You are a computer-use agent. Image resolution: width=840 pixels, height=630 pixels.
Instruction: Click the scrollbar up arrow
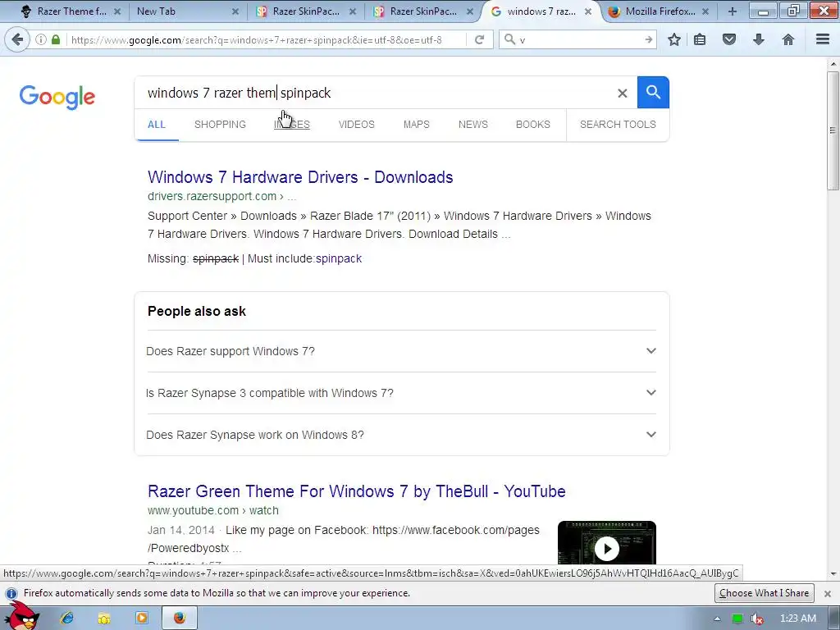pos(833,64)
